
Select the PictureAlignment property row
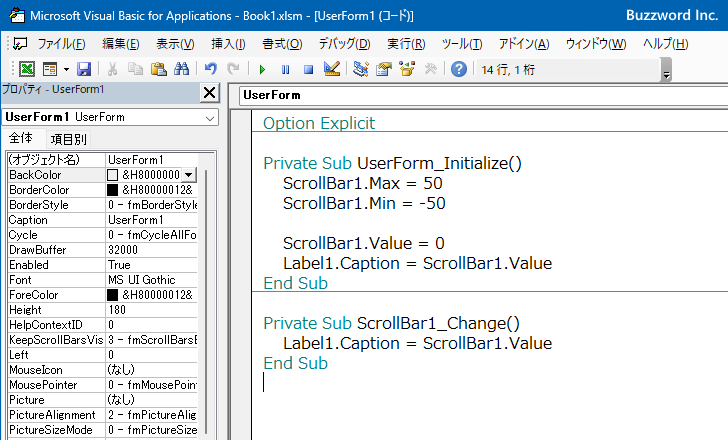(x=102, y=415)
